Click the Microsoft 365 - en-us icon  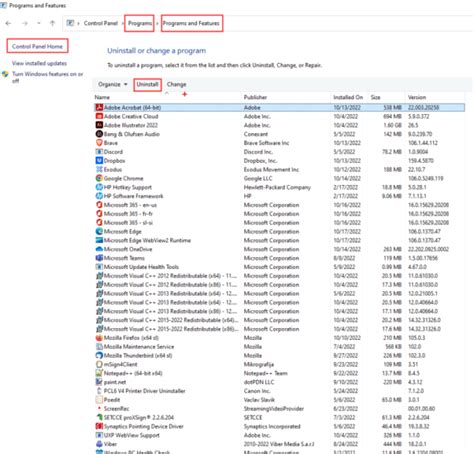pos(99,205)
